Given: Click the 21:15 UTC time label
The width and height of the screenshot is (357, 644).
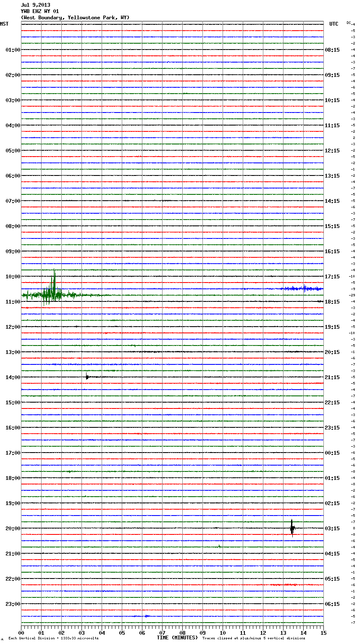Looking at the screenshot, I should click(x=332, y=377).
